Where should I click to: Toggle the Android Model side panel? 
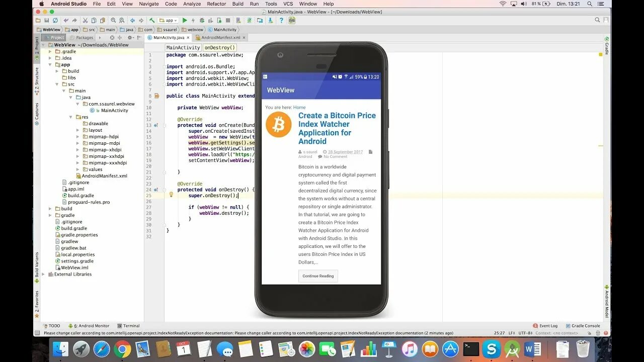pyautogui.click(x=607, y=302)
